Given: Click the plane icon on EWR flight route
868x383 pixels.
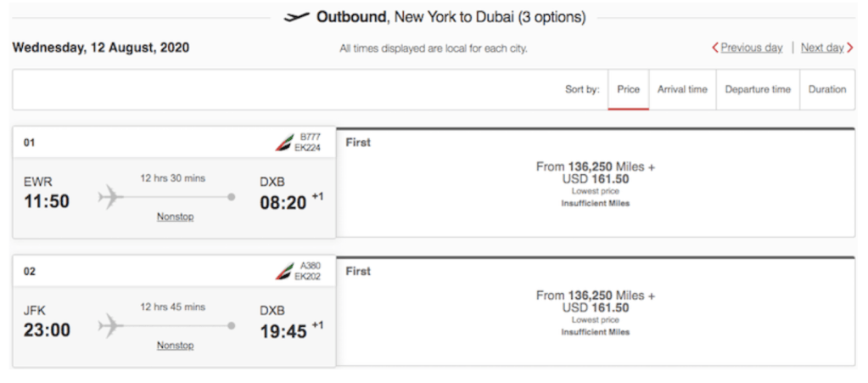Looking at the screenshot, I should click(110, 198).
